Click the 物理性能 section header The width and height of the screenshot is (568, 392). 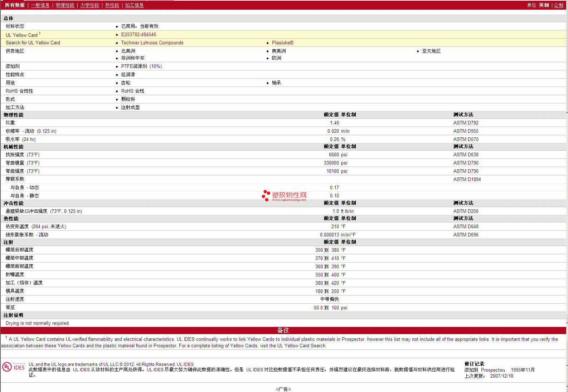pos(13,115)
